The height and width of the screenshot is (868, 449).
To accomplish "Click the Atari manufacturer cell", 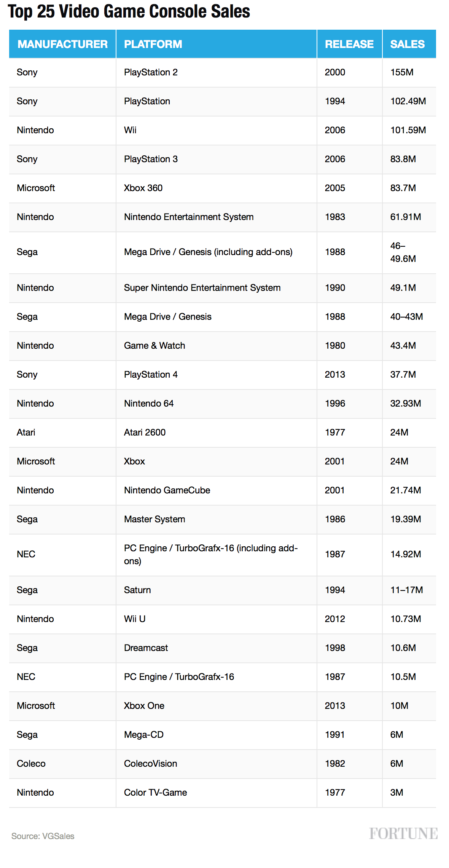I will coord(26,432).
